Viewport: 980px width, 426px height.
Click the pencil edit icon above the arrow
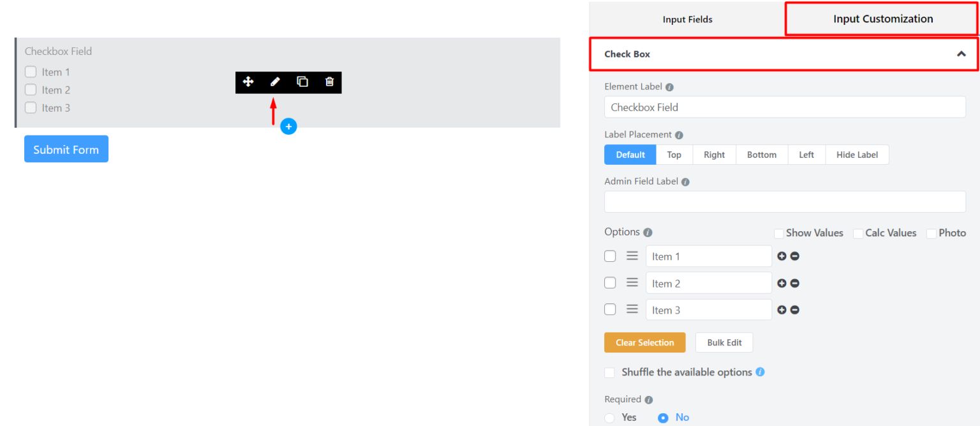pyautogui.click(x=275, y=82)
